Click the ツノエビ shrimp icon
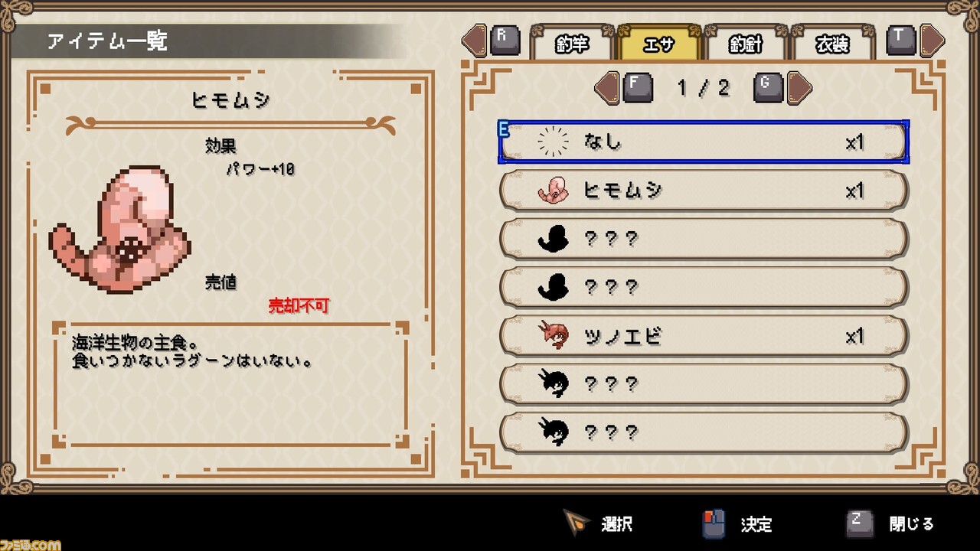Screen dimensions: 980x551 (x=553, y=336)
